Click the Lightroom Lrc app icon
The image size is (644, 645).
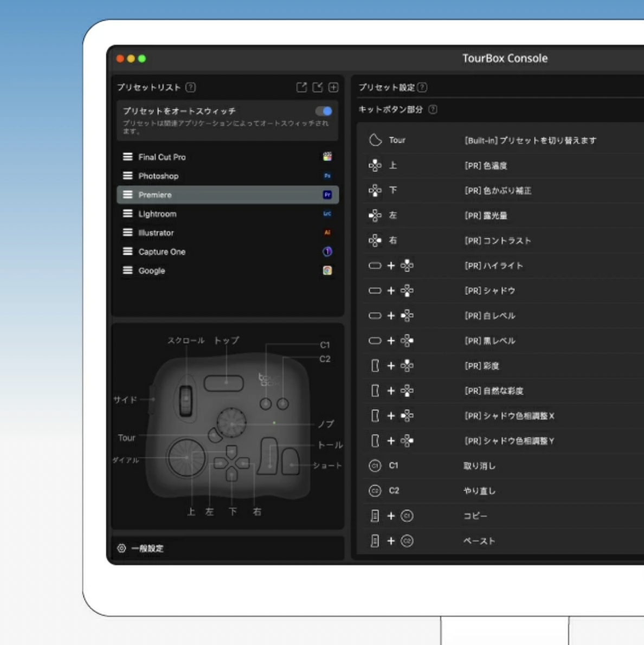coord(327,214)
